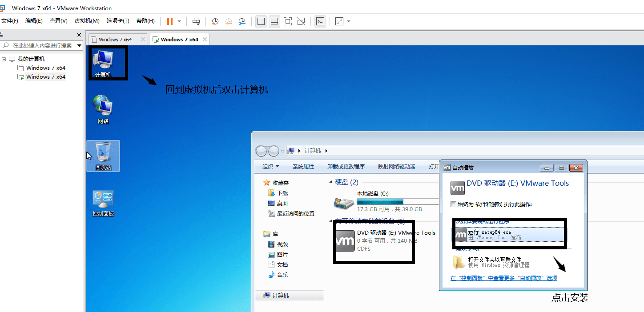The image size is (644, 312).
Task: Select DVD 驱动器 (E:) VMware Tools drive
Action: pyautogui.click(x=386, y=240)
